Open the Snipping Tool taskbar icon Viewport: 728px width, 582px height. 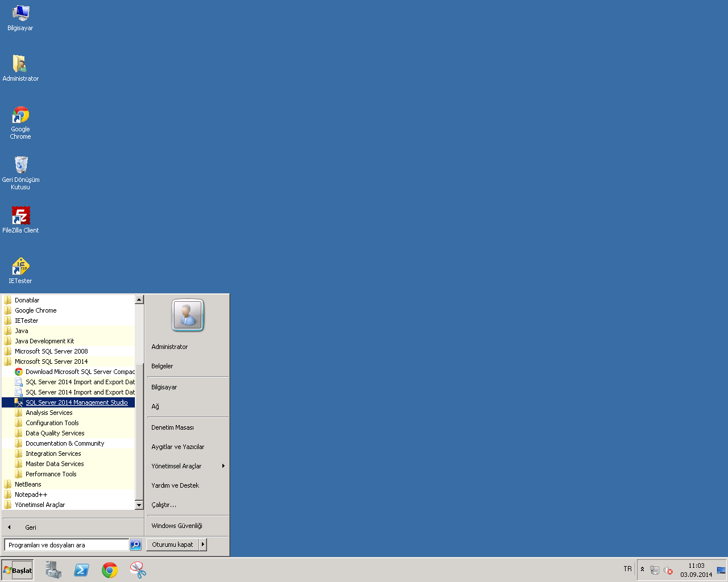pos(138,570)
